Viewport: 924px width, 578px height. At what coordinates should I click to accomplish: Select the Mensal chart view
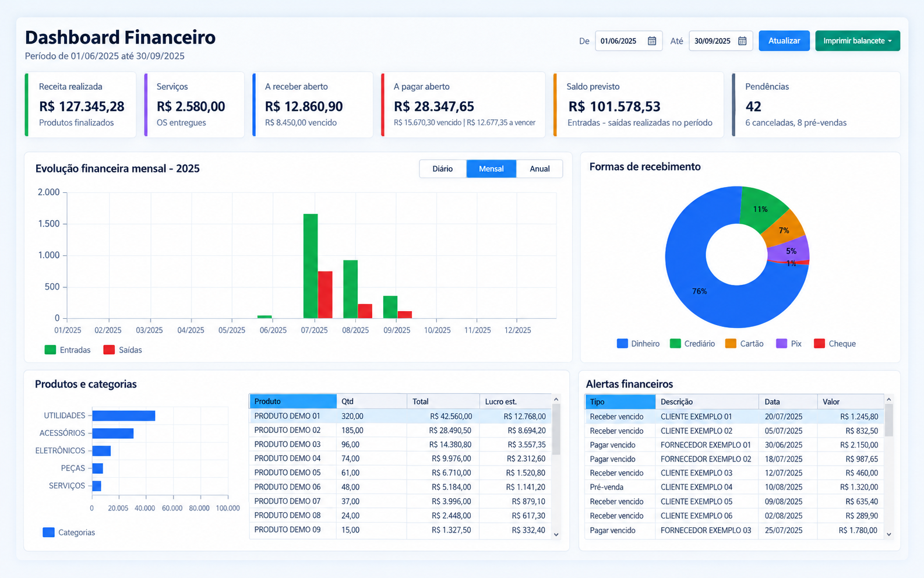click(x=491, y=169)
